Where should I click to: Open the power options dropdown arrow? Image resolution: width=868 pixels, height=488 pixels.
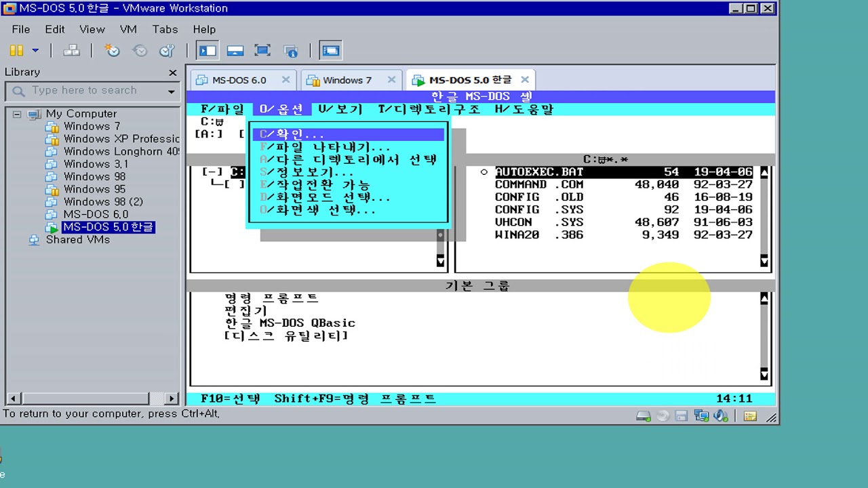(x=35, y=50)
